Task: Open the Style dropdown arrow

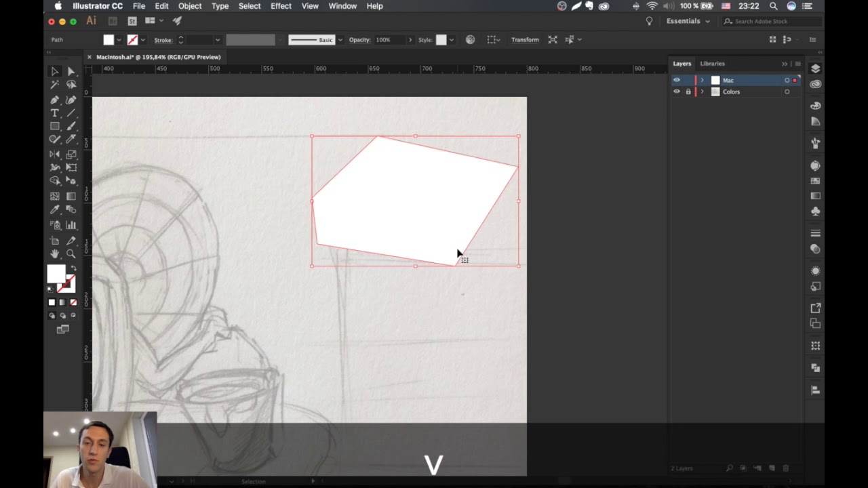Action: (451, 40)
